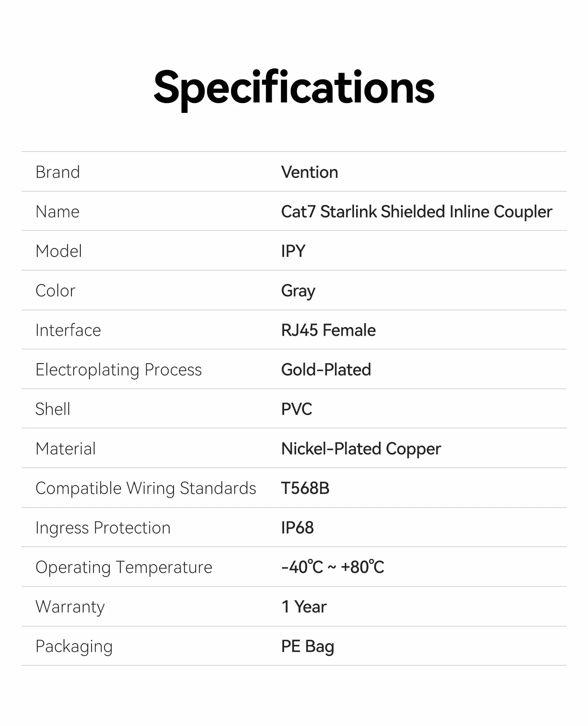Click the Operating Temperature label

click(x=124, y=568)
